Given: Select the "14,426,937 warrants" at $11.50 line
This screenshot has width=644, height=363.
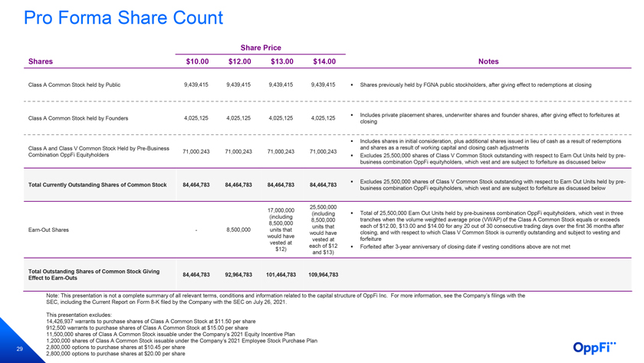Looking at the screenshot, I should 151,322.
